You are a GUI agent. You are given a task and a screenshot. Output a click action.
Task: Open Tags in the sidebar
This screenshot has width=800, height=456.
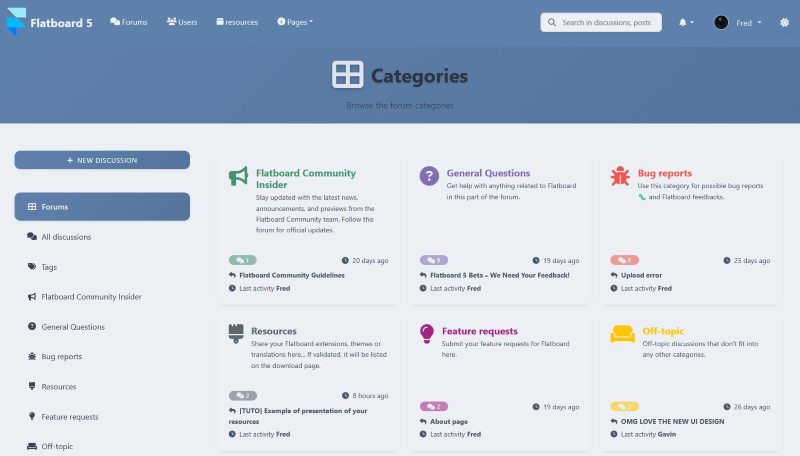(x=49, y=267)
